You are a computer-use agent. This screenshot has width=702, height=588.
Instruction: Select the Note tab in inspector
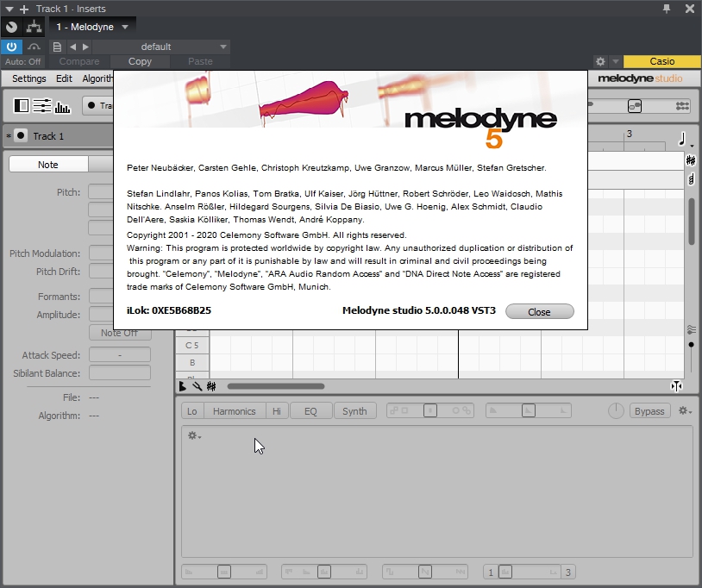tap(48, 165)
